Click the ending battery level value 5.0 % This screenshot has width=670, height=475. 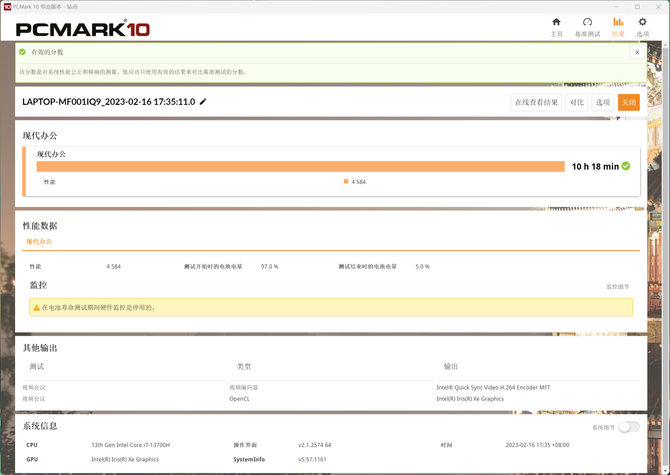tap(422, 267)
